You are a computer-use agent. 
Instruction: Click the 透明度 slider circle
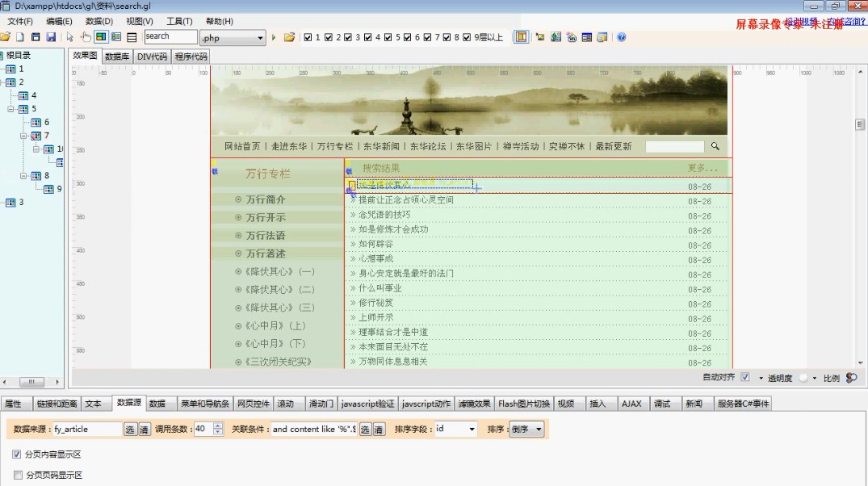[803, 378]
